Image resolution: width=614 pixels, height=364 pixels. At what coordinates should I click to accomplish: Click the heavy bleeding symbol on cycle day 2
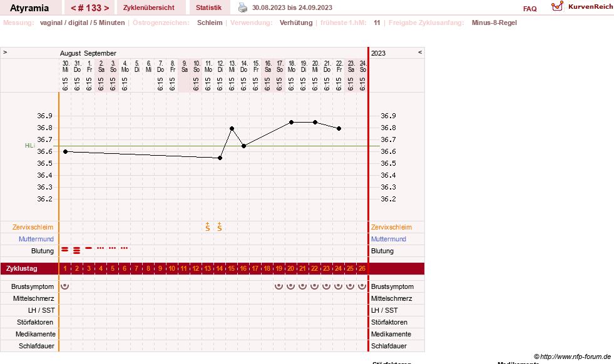click(77, 251)
